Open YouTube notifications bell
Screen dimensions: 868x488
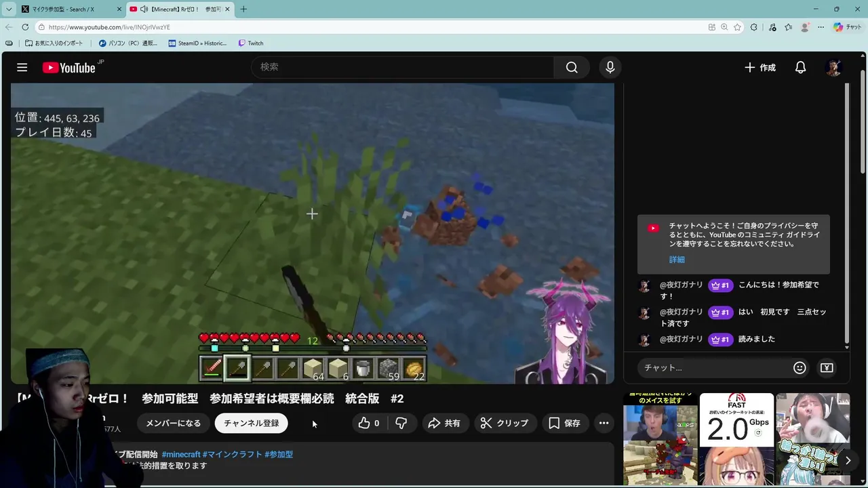coord(800,67)
